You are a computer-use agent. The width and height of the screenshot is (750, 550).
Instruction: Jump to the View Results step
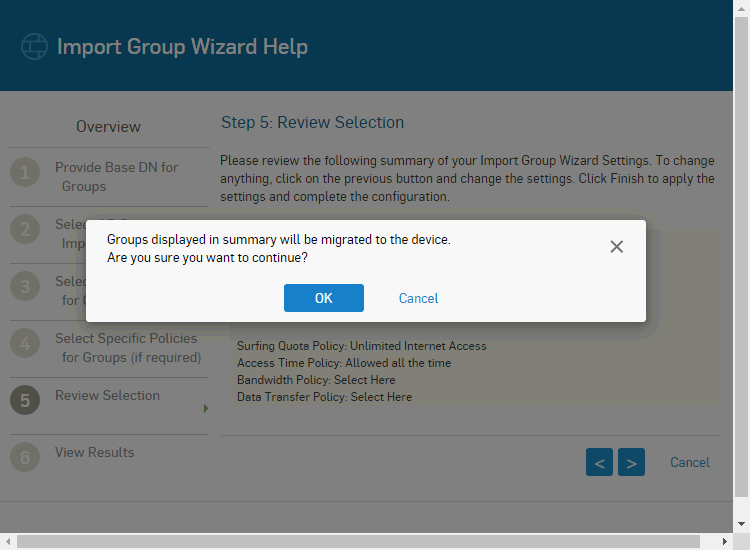coord(94,452)
